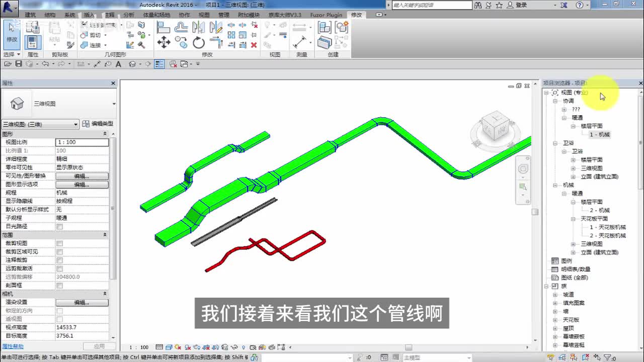Select the Measure tool in 测量 panel
The image size is (644, 362).
300,42
